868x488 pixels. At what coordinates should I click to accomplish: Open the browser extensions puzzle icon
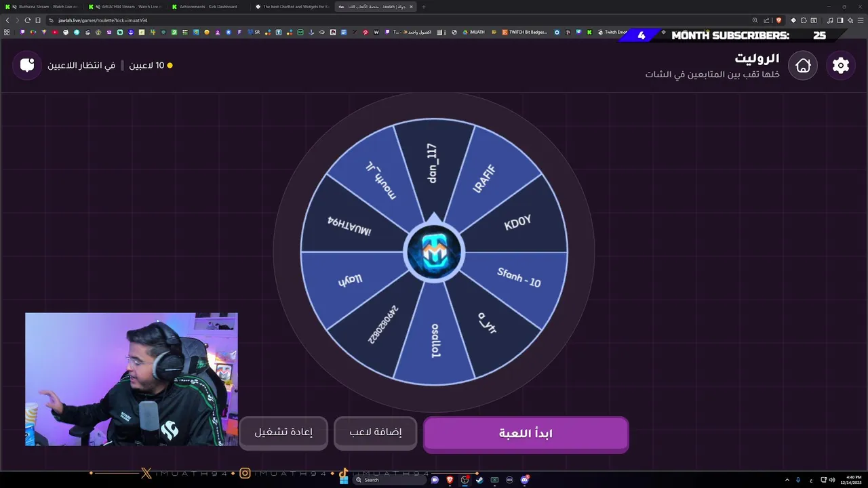(804, 20)
